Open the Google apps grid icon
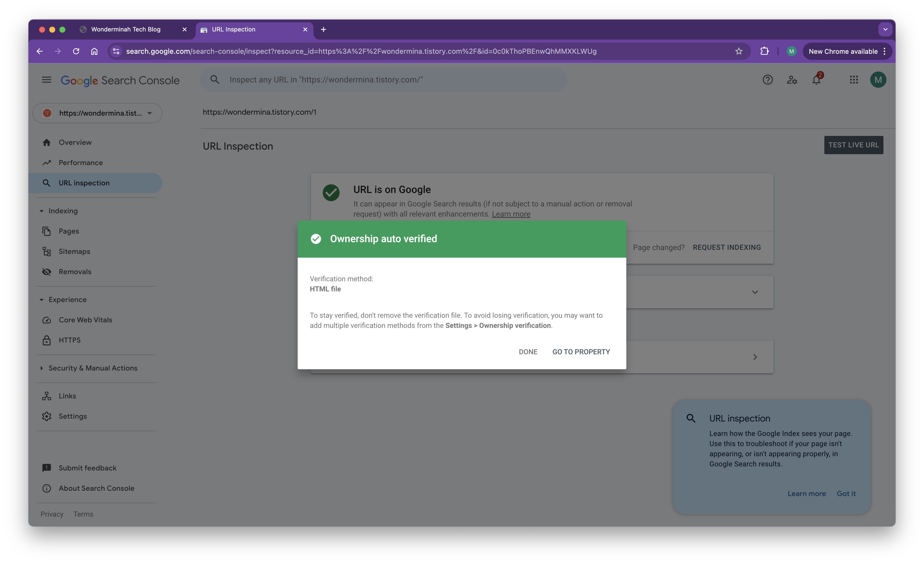 click(x=854, y=80)
